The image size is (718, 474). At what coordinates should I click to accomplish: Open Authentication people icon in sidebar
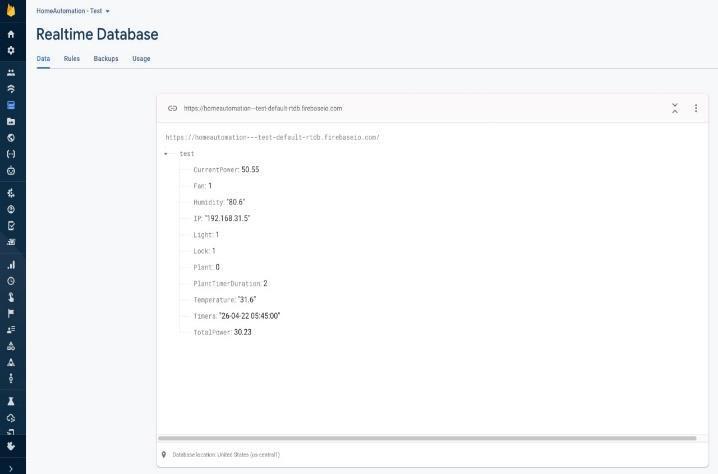point(11,72)
